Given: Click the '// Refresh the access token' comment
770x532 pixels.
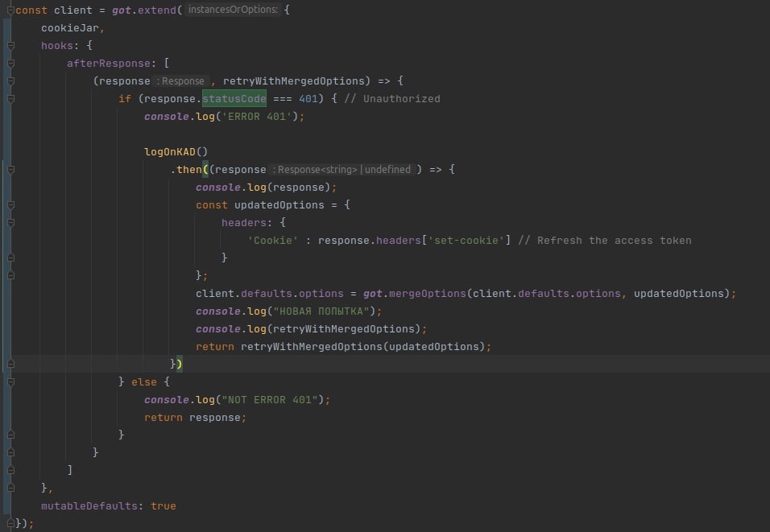Looking at the screenshot, I should pos(605,241).
